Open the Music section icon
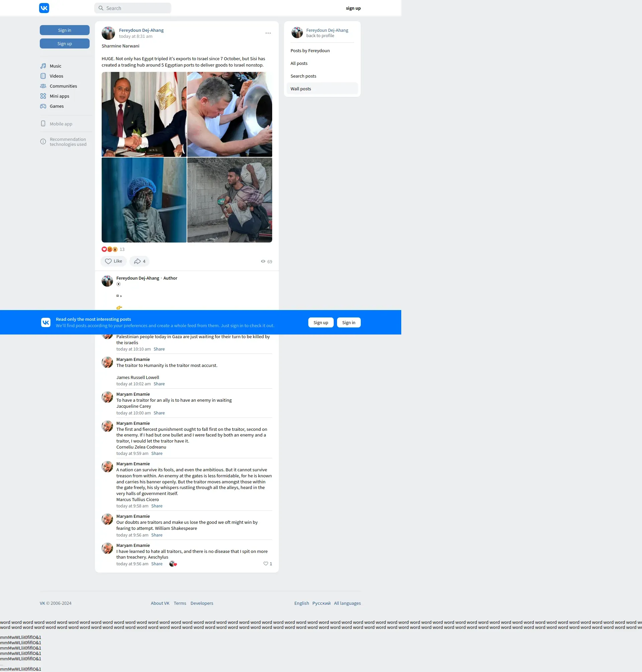Screen dimensions: 642x672 (43, 66)
